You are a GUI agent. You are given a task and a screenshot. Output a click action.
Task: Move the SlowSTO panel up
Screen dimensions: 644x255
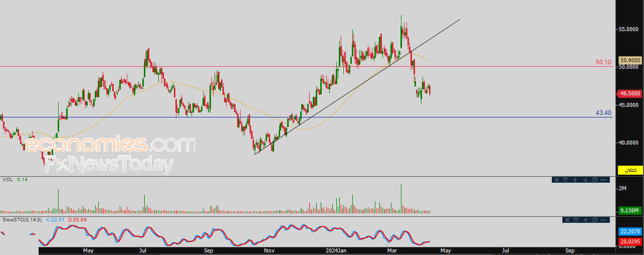point(585,220)
